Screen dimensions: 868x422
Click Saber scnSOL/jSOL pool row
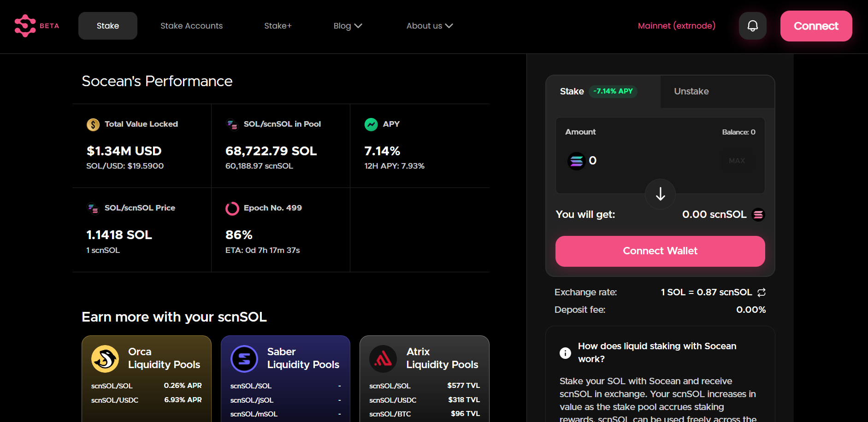286,400
